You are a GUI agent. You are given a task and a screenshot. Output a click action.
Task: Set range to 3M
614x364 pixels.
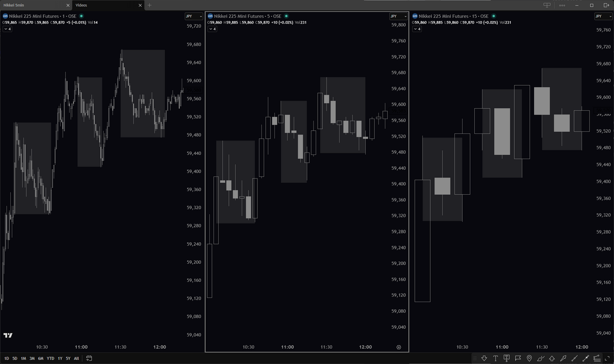(32, 358)
